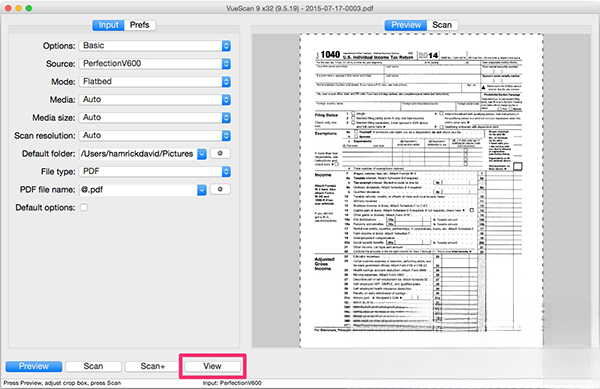This screenshot has height=389, width=600.
Task: Open the Options dropdown set to Basic
Action: (x=155, y=46)
